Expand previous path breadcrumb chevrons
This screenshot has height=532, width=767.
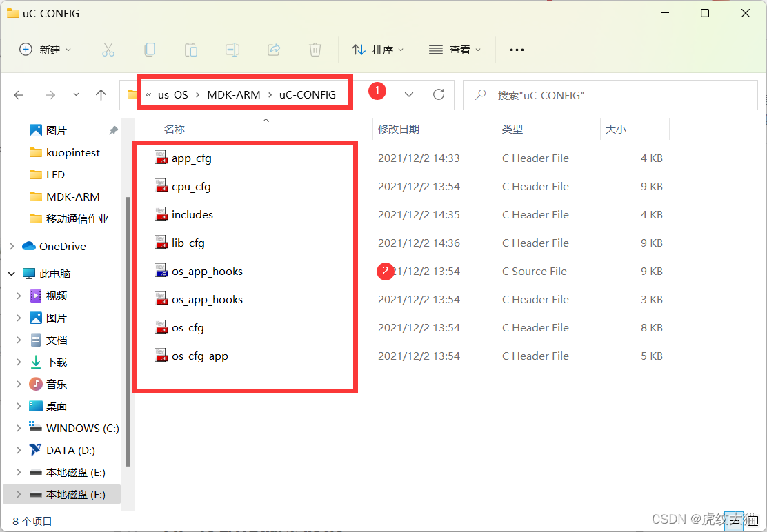[x=148, y=95]
